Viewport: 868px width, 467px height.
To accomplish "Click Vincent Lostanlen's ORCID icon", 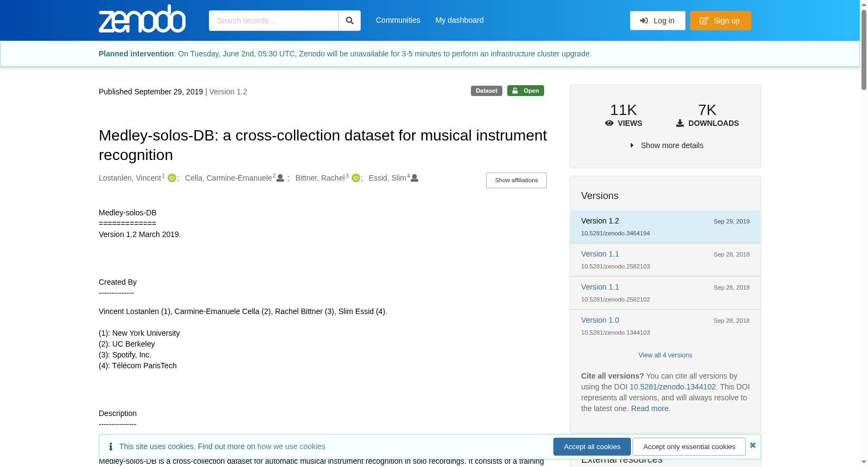I will point(172,178).
